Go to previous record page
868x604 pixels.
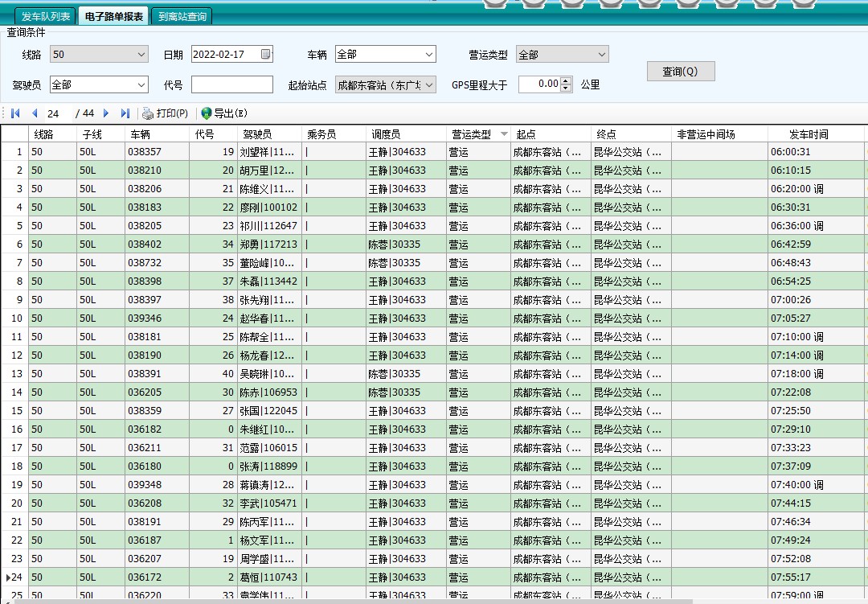35,113
